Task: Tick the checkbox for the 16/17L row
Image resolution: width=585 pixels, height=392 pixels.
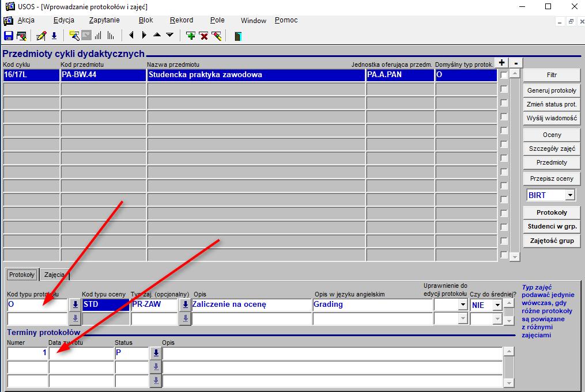Action: click(x=504, y=75)
